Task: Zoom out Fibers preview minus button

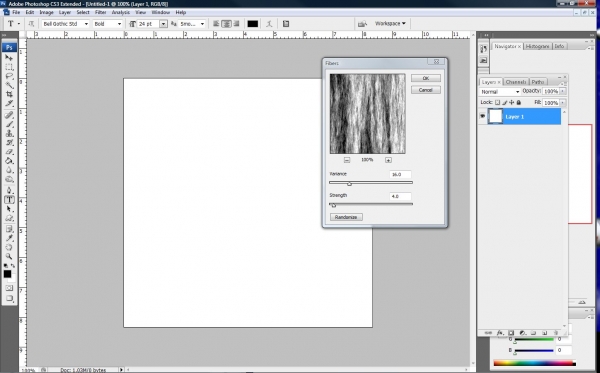Action: tap(347, 160)
